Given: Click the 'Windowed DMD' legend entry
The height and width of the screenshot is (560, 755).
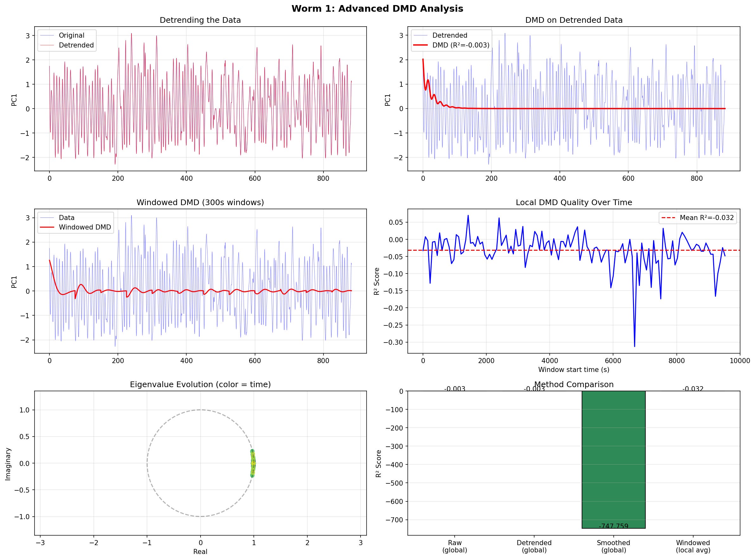Looking at the screenshot, I should (85, 227).
